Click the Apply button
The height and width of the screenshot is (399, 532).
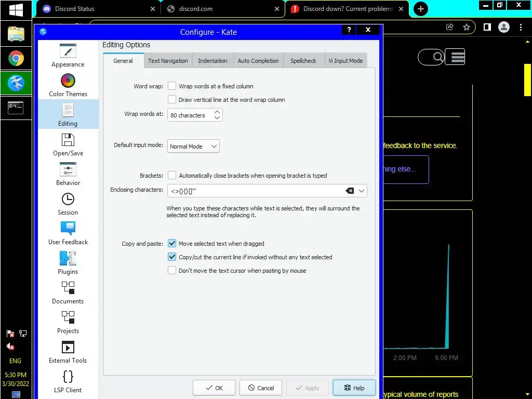308,388
